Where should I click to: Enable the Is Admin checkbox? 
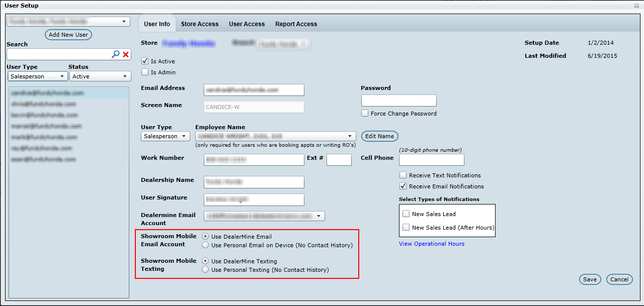(145, 72)
